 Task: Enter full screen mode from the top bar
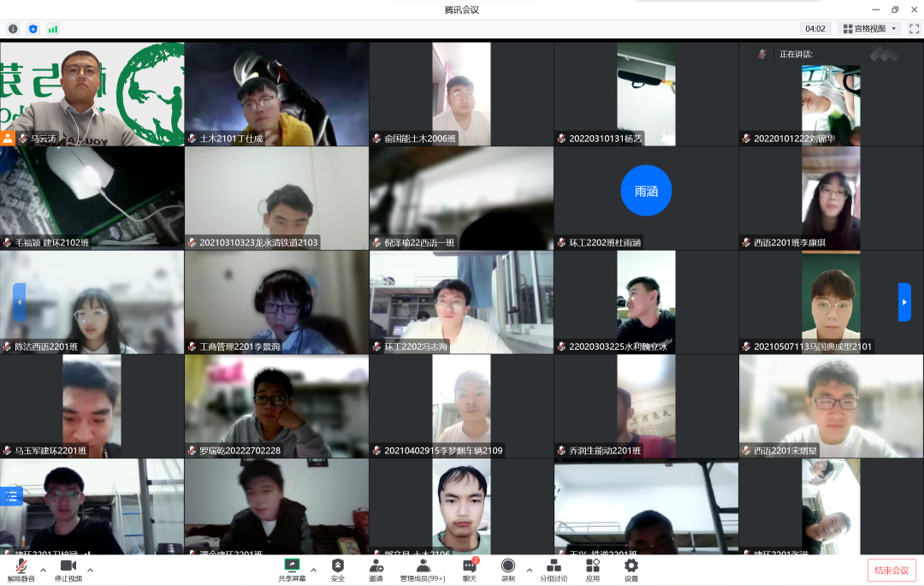913,28
